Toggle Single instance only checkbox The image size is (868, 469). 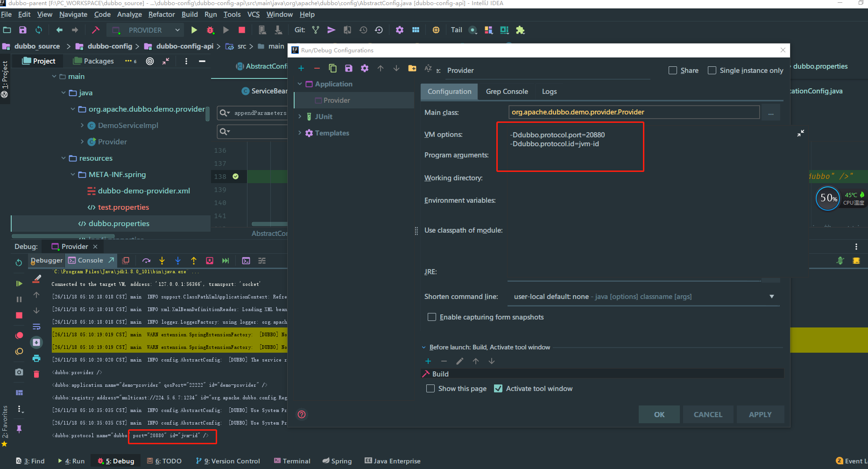pos(712,70)
